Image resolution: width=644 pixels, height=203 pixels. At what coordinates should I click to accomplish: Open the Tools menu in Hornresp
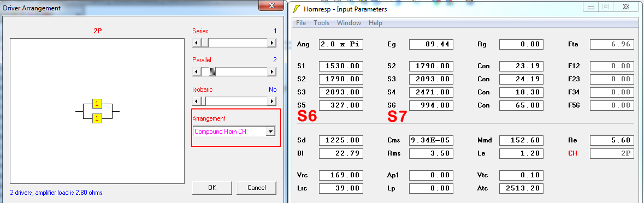322,23
